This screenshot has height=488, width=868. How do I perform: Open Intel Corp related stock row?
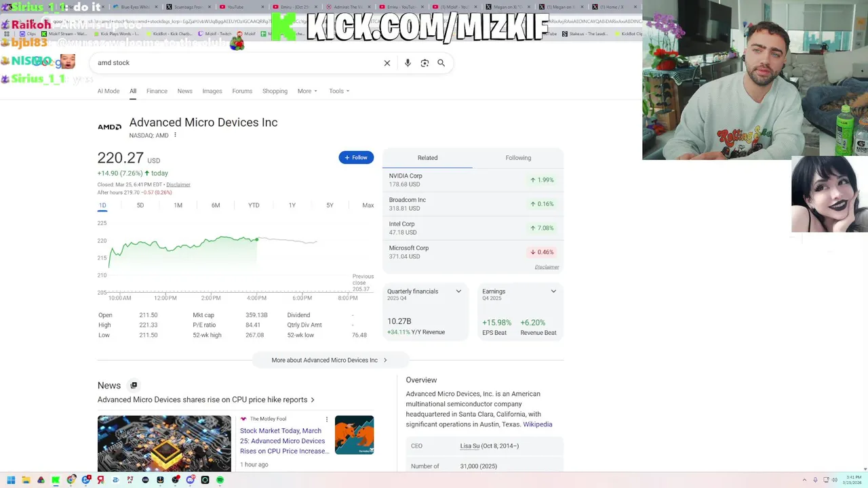[473, 228]
